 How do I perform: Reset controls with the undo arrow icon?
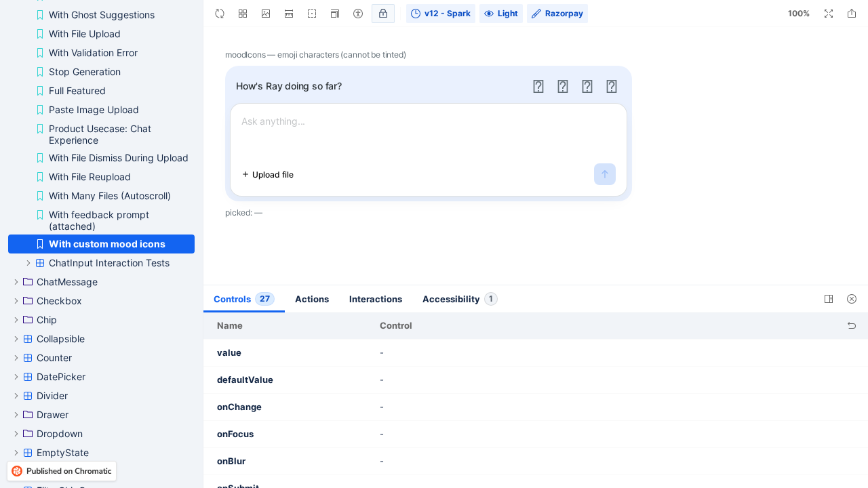click(852, 325)
